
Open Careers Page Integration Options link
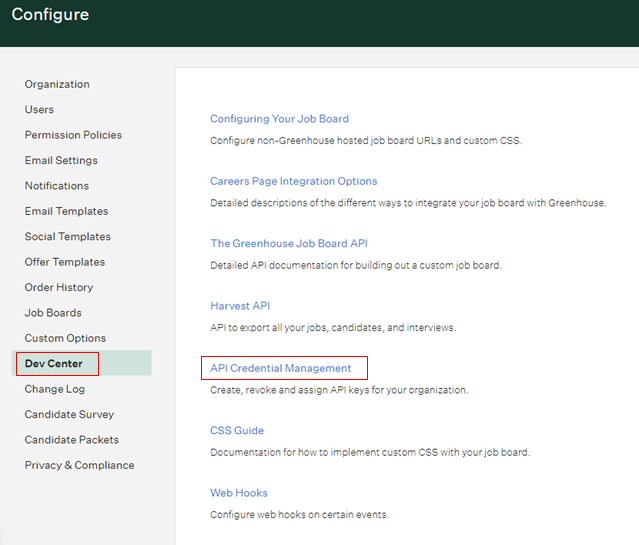coord(294,181)
